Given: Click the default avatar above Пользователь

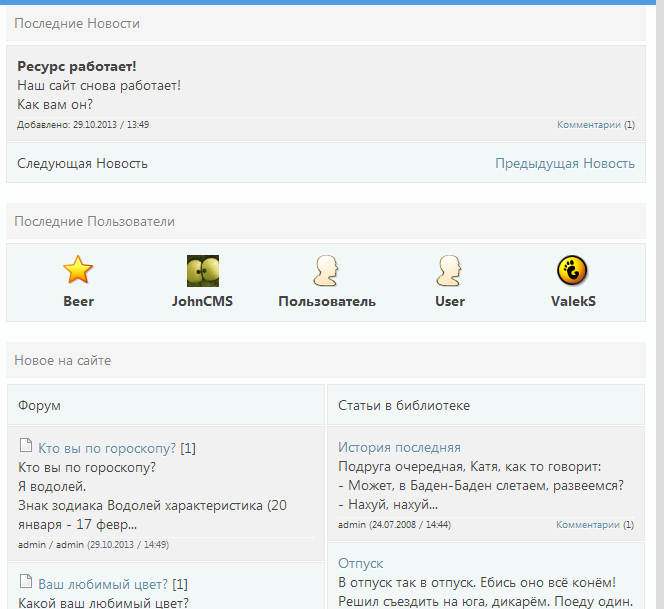Looking at the screenshot, I should click(326, 270).
